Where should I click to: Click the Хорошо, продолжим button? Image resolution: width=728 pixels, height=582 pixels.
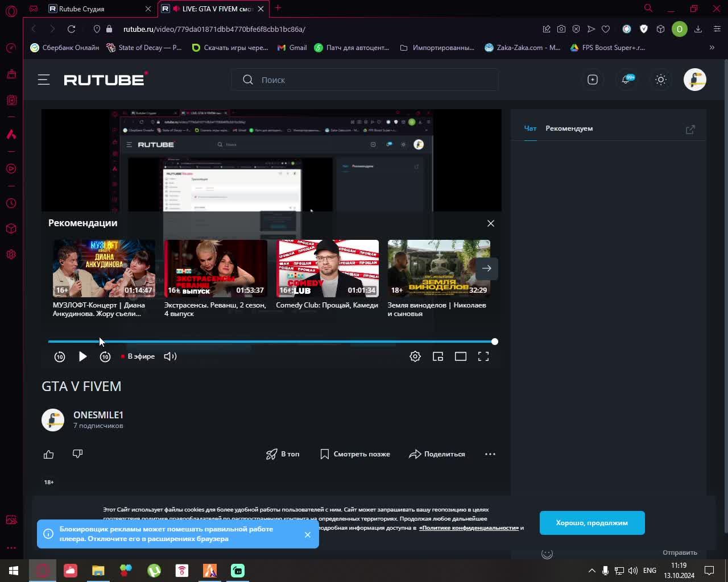click(592, 523)
